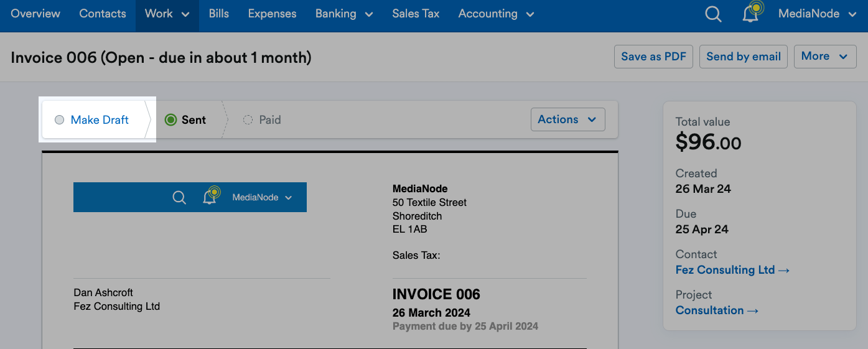This screenshot has width=868, height=349.
Task: Expand the Work menu dropdown
Action: pyautogui.click(x=167, y=14)
